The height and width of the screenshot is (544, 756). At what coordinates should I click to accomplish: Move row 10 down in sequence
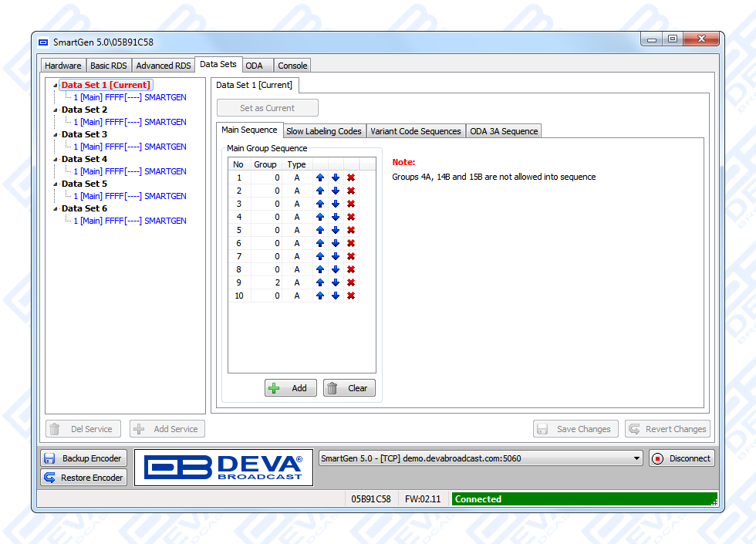click(336, 296)
